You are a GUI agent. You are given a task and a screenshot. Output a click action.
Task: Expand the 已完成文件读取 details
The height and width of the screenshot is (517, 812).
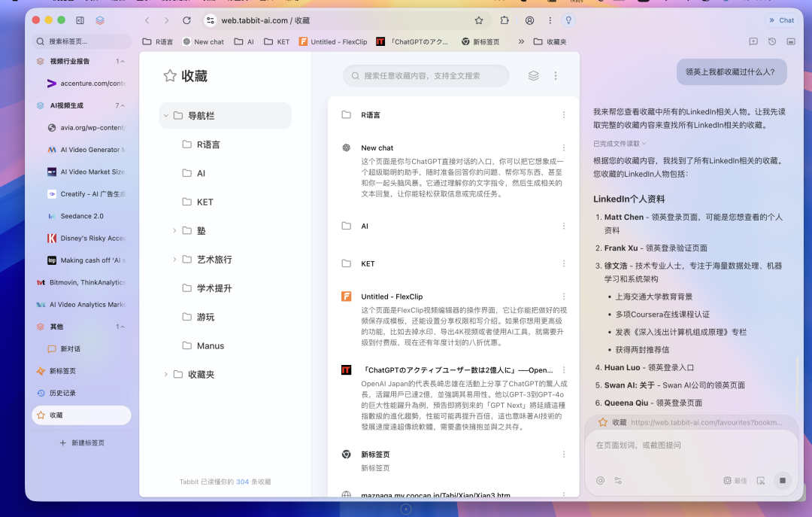coord(620,144)
